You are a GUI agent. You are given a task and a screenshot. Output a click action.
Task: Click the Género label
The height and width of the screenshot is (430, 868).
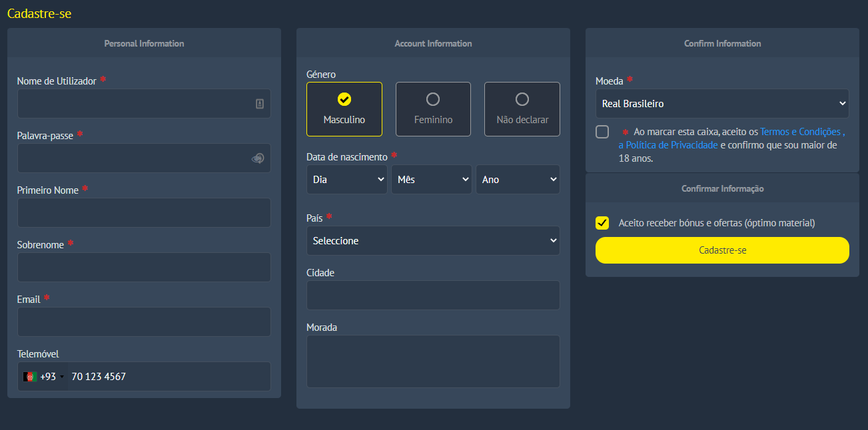[321, 75]
